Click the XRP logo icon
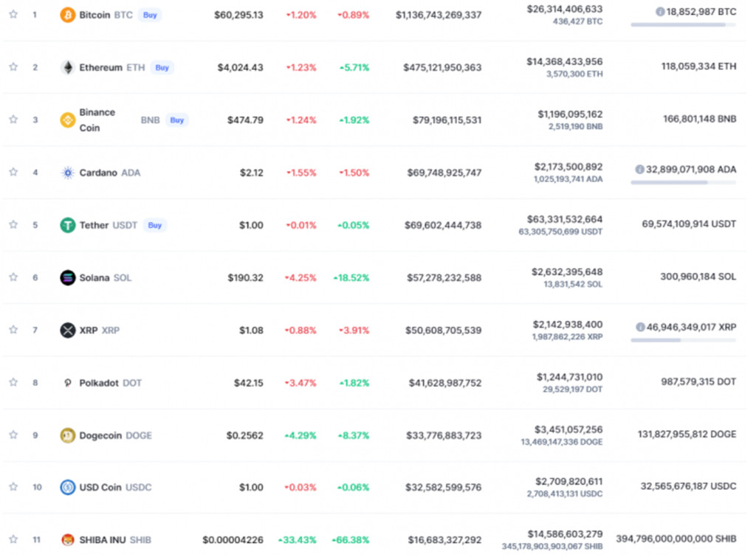 (67, 330)
